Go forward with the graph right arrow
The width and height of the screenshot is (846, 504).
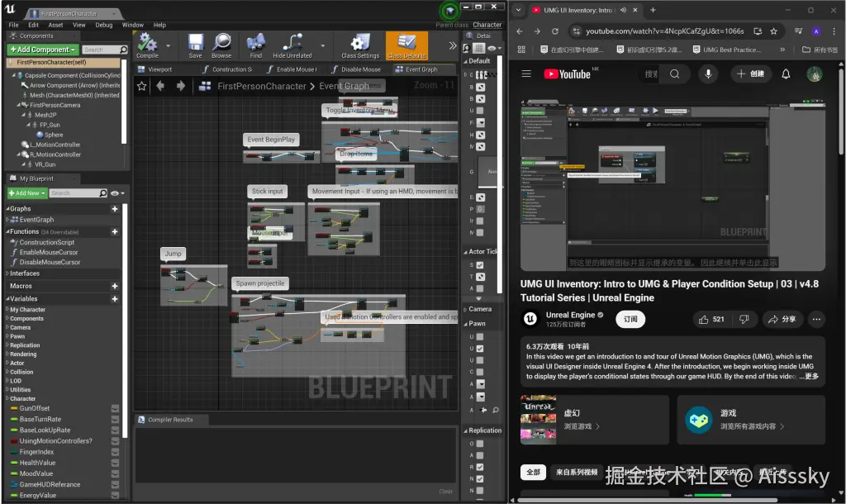[x=181, y=86]
